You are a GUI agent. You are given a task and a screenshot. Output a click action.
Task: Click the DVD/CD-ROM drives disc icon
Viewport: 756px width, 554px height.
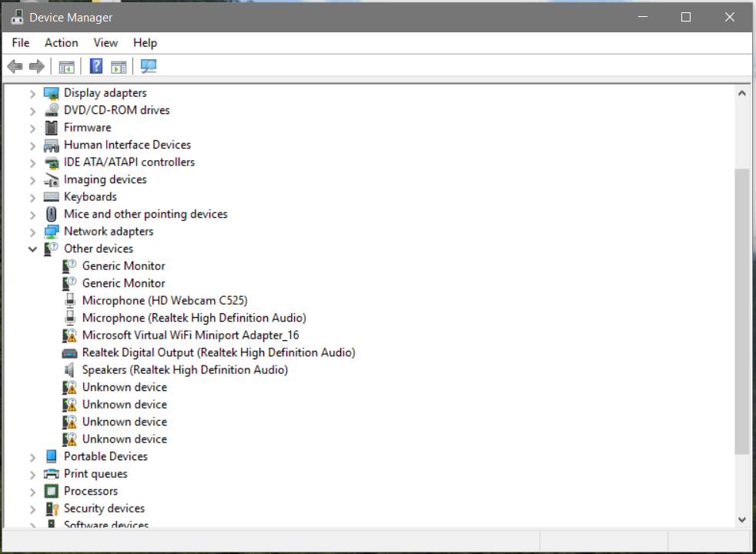(x=51, y=110)
